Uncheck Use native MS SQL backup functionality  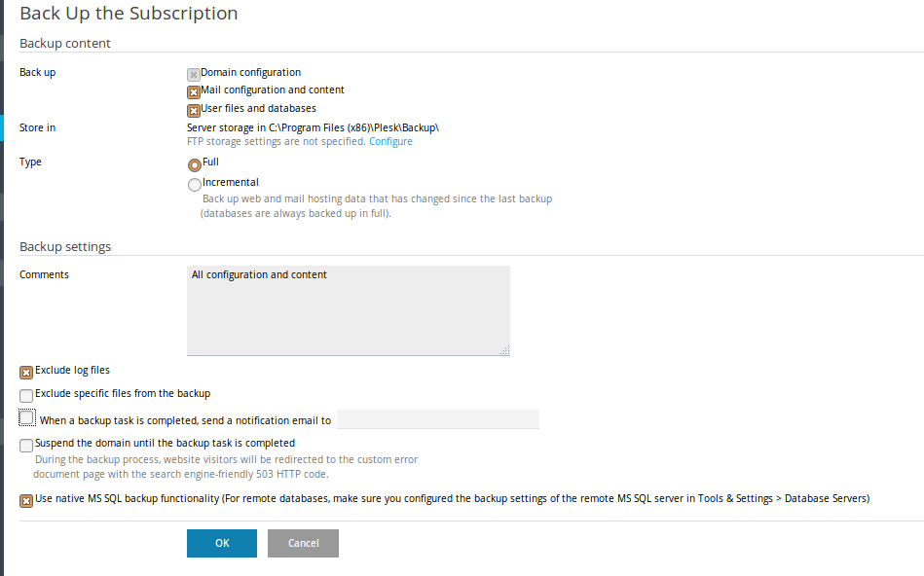(26, 501)
